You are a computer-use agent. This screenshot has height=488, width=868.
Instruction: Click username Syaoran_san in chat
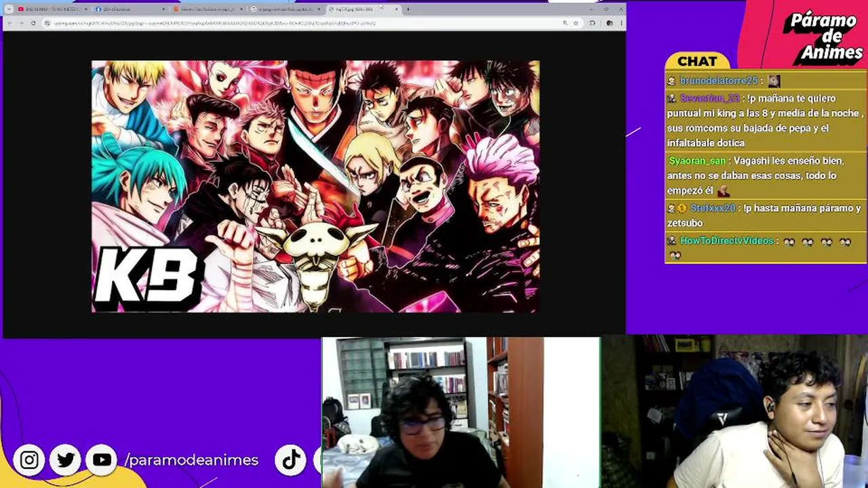[697, 161]
